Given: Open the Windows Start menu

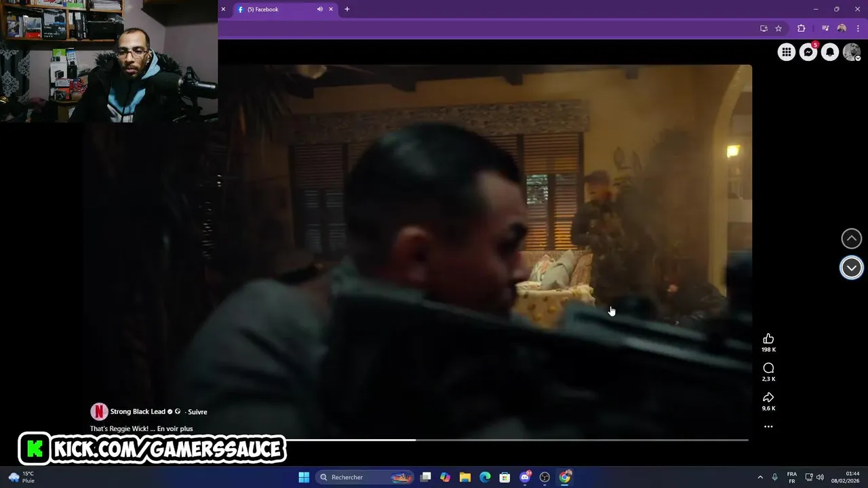Looking at the screenshot, I should (x=304, y=477).
